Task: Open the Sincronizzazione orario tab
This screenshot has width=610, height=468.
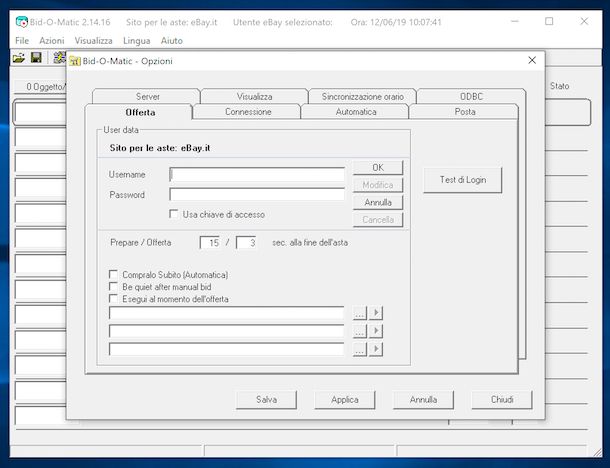Action: point(363,96)
